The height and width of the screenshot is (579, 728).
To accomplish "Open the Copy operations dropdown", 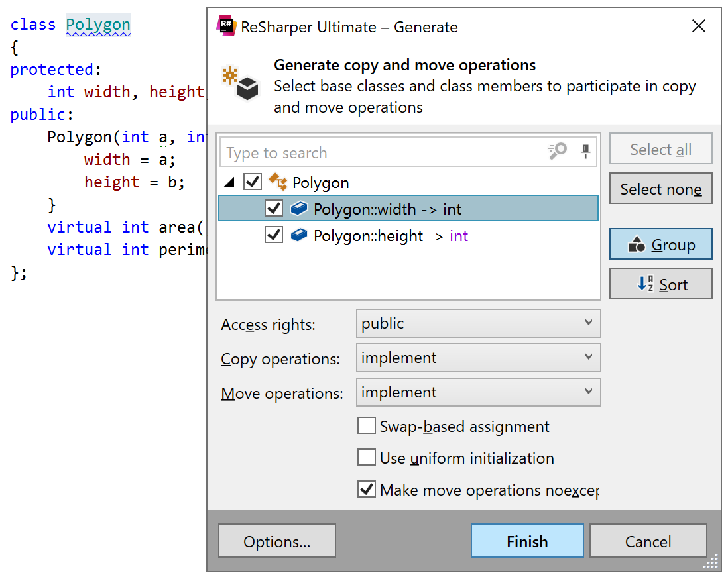I will click(590, 358).
